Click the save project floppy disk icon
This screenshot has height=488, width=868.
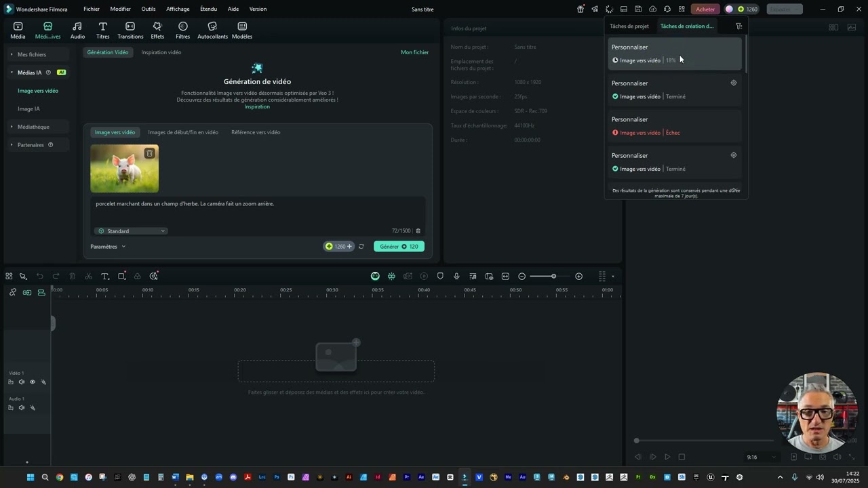[638, 9]
